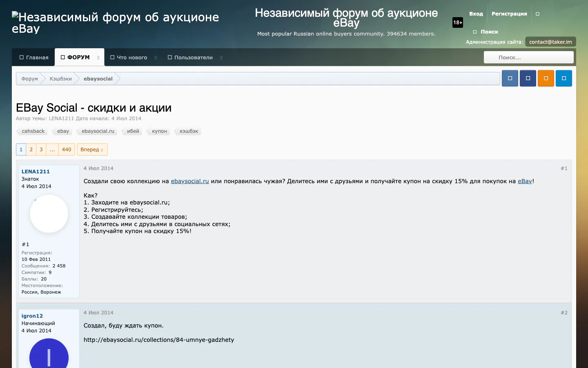Click the Поиск link in header

[486, 32]
